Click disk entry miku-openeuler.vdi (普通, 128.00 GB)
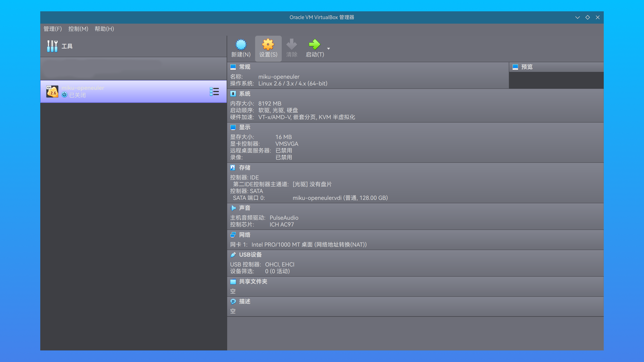Viewport: 644px width, 362px height. point(340,198)
